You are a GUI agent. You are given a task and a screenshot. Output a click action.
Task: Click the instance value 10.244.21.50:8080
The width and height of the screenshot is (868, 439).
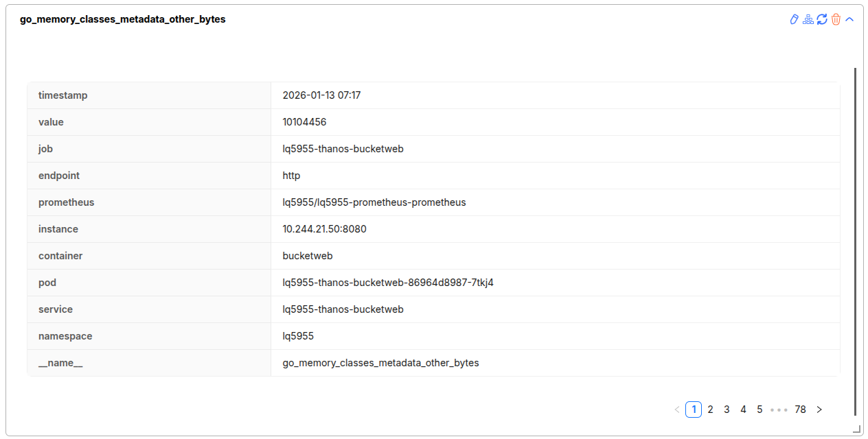pyautogui.click(x=324, y=229)
